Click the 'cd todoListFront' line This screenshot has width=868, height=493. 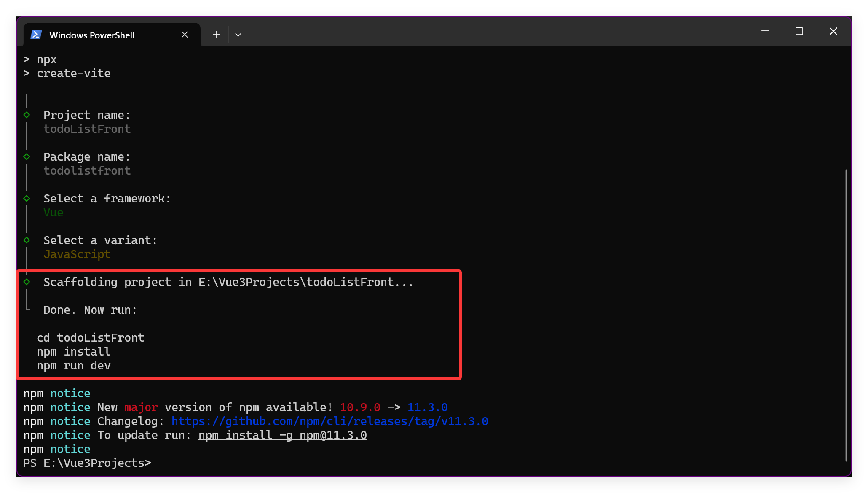[91, 338]
